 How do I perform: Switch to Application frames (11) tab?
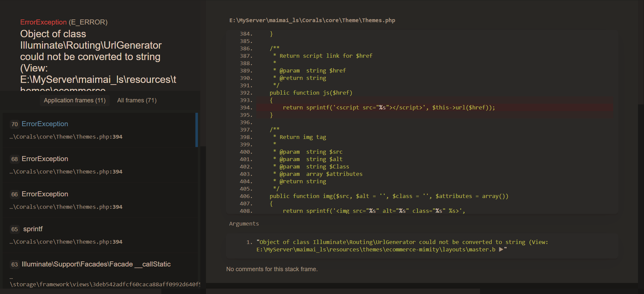tap(74, 100)
